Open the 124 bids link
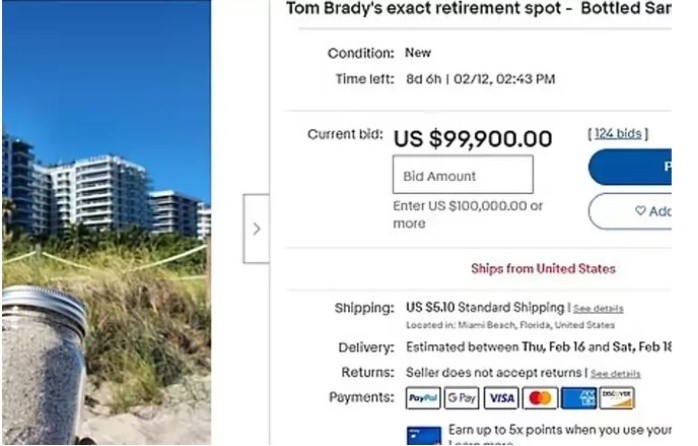This screenshot has height=446, width=698. [x=617, y=133]
